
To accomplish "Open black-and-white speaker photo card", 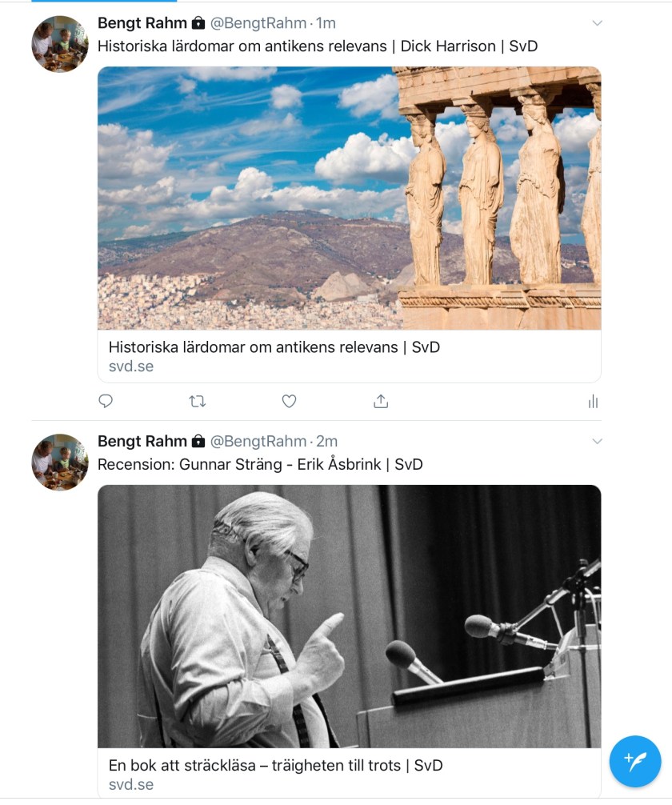I will pos(349,616).
